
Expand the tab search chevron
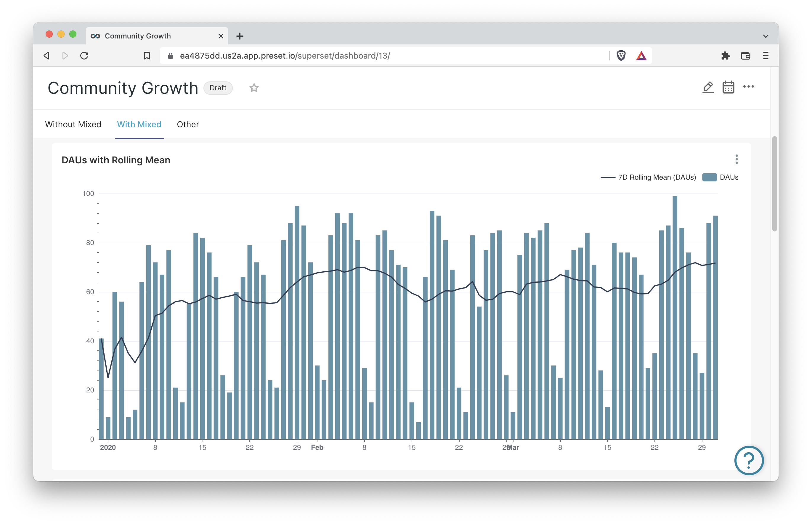766,36
